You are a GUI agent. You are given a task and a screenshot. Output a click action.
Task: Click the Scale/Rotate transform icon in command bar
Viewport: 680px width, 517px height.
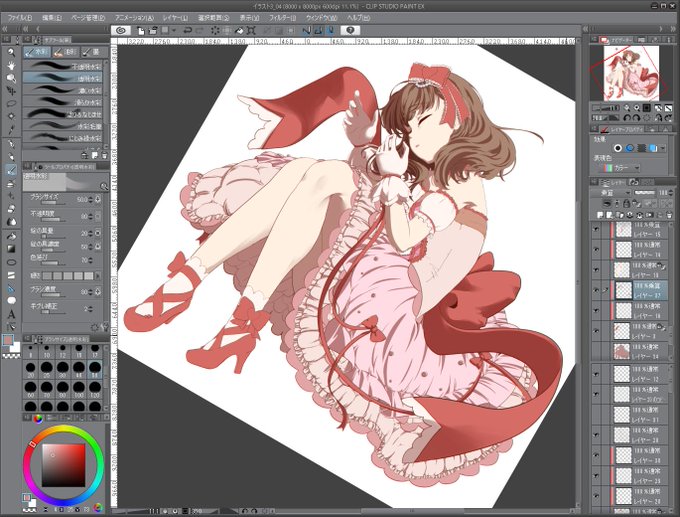tap(251, 30)
